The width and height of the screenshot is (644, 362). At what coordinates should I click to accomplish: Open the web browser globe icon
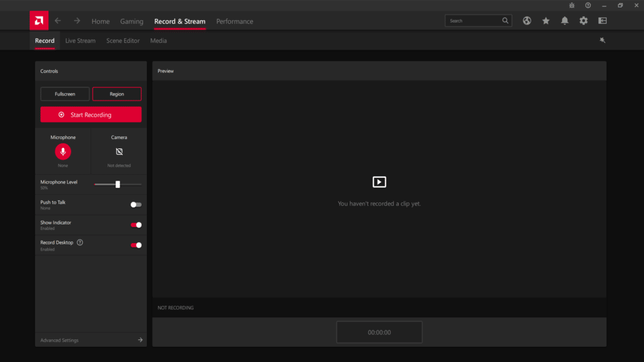[527, 21]
